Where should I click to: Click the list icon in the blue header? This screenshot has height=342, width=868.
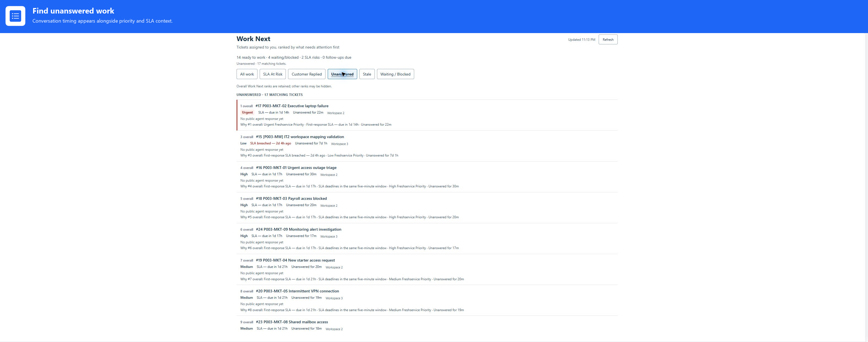coord(15,16)
